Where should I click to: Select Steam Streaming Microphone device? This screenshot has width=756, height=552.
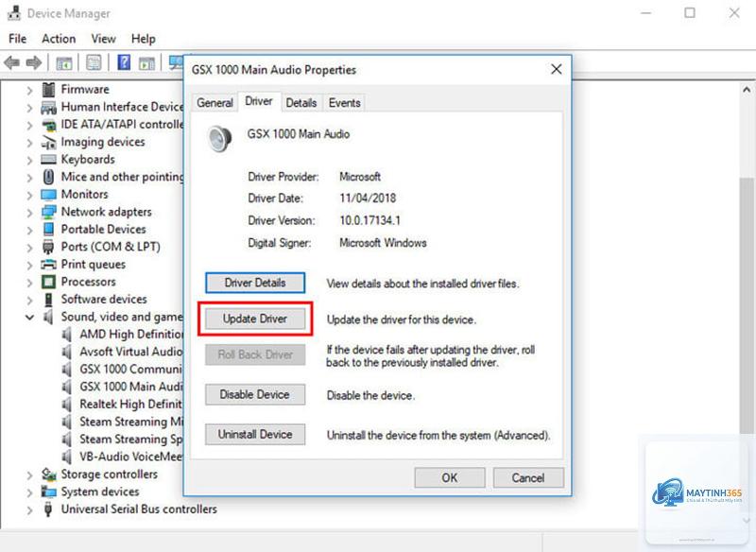coord(131,422)
